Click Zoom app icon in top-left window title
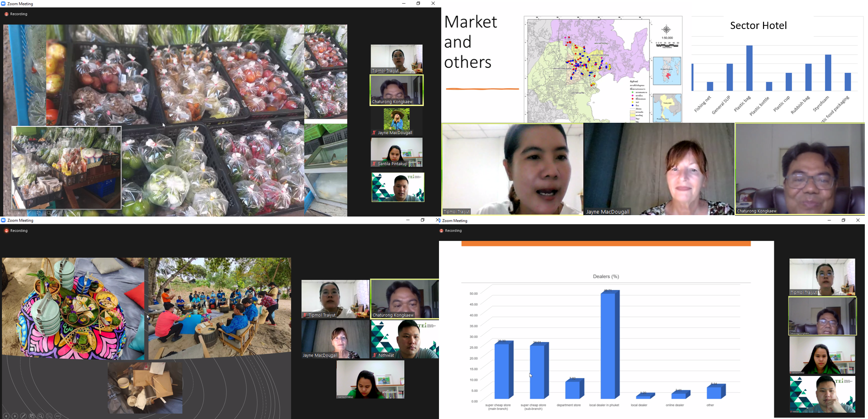The height and width of the screenshot is (419, 868). tap(3, 4)
